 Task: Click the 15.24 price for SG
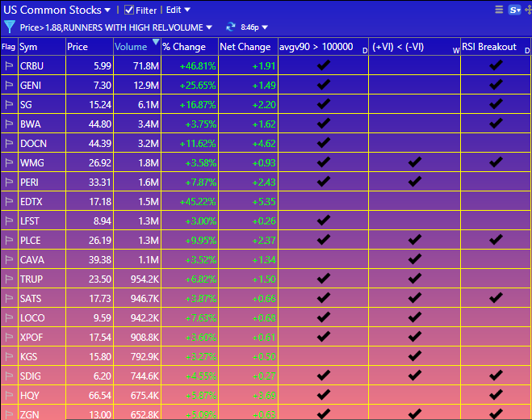(100, 104)
